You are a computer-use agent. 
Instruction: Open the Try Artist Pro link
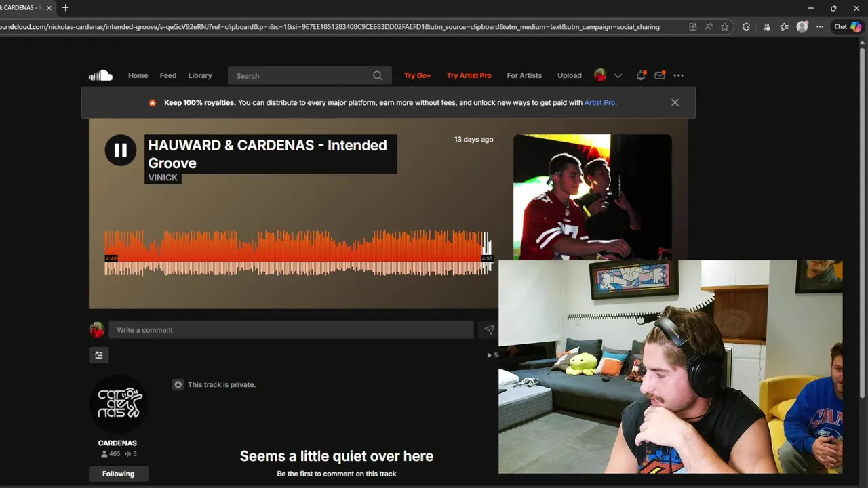469,75
